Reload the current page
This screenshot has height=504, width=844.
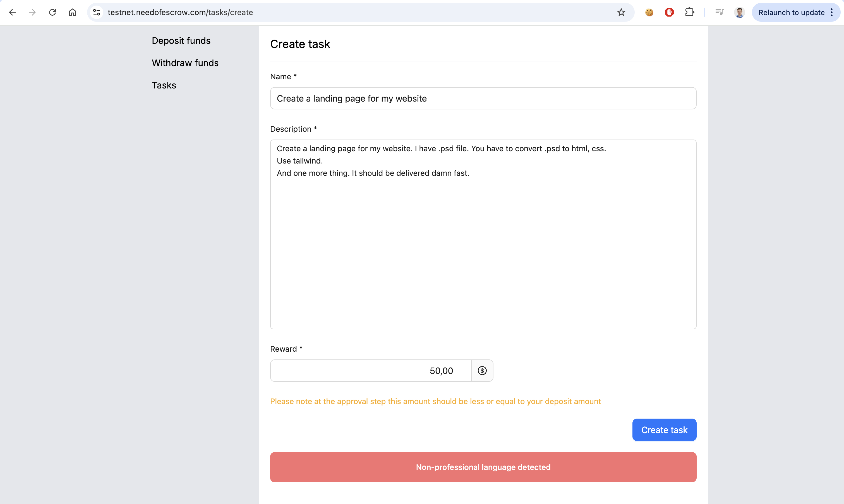pos(52,13)
